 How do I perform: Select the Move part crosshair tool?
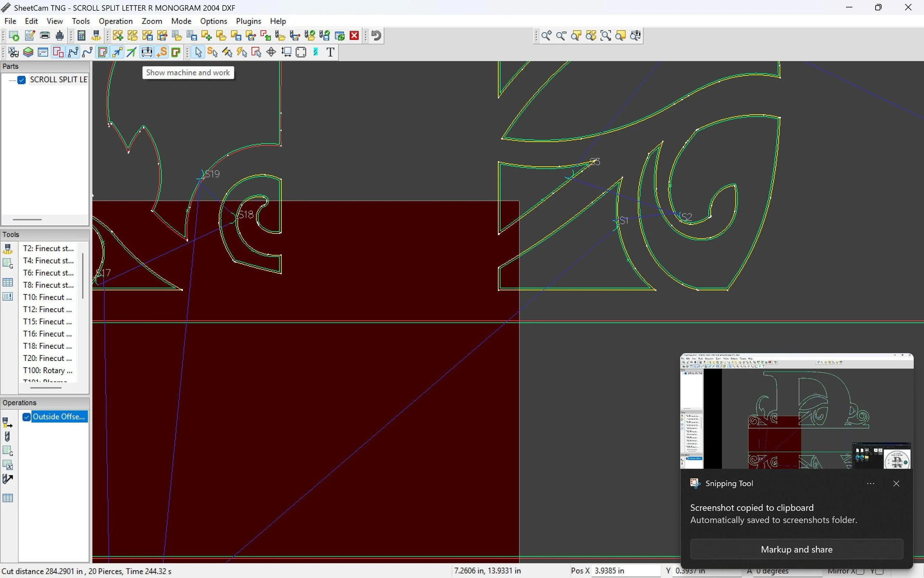tap(271, 52)
